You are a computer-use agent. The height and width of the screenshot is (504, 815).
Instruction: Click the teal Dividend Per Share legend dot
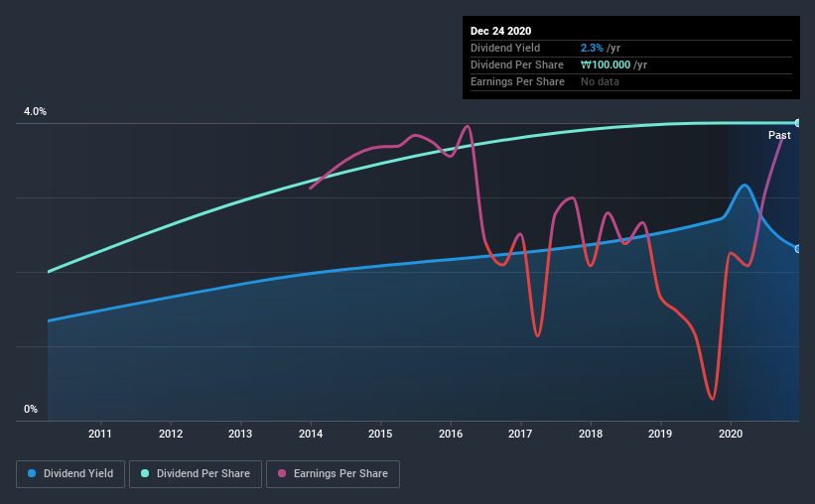[145, 473]
